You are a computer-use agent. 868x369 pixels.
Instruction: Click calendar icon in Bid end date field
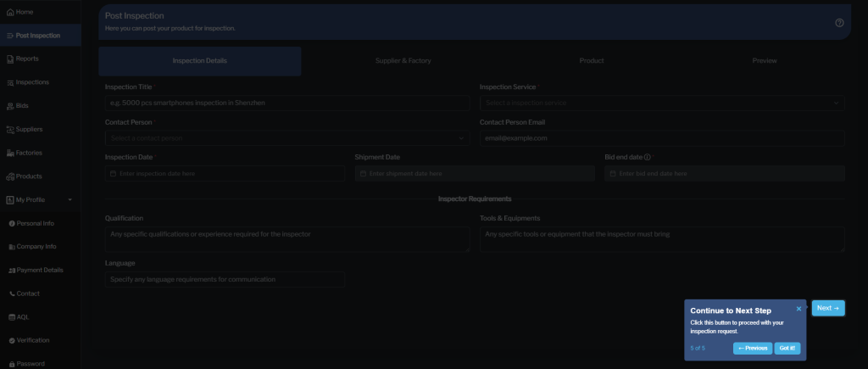[613, 173]
